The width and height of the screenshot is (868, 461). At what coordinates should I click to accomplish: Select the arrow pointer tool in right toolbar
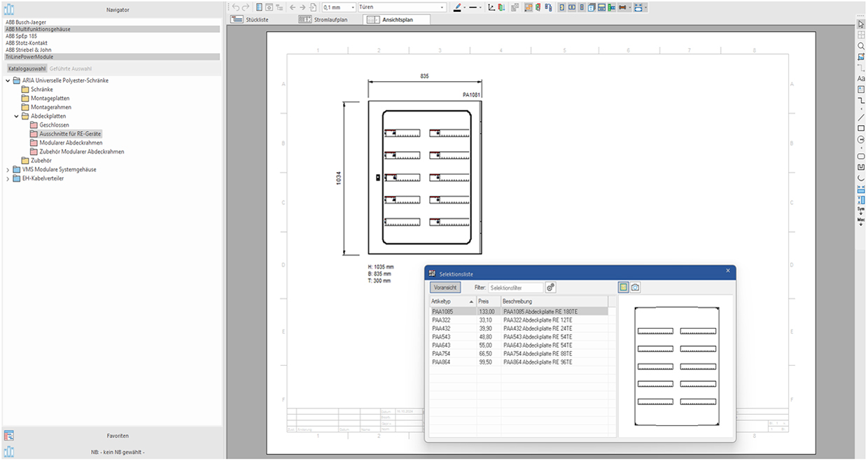point(861,24)
